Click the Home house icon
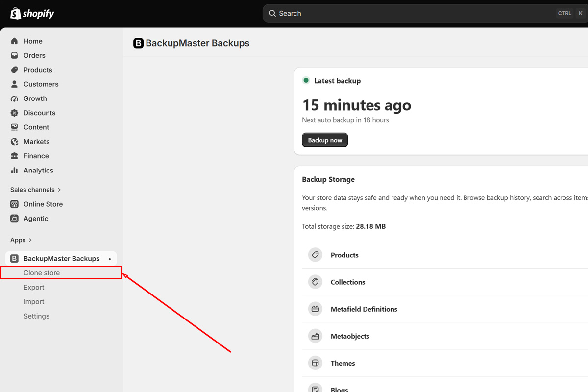This screenshot has width=588, height=392. pos(14,41)
